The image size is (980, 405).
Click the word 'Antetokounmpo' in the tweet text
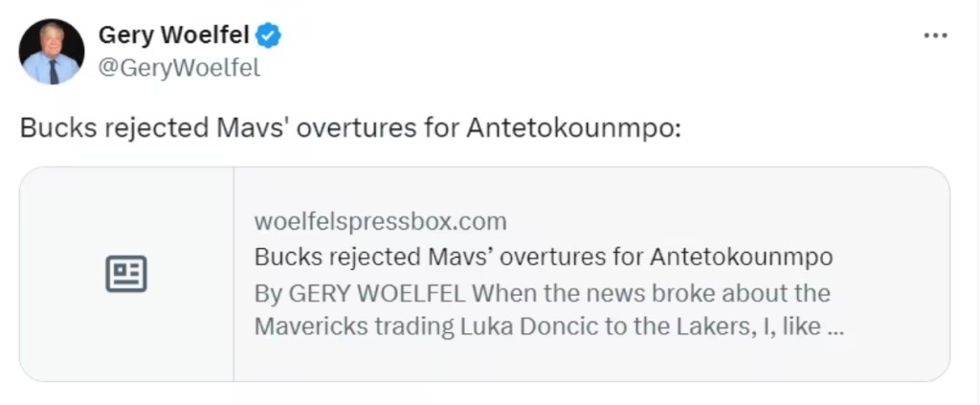tap(572, 128)
